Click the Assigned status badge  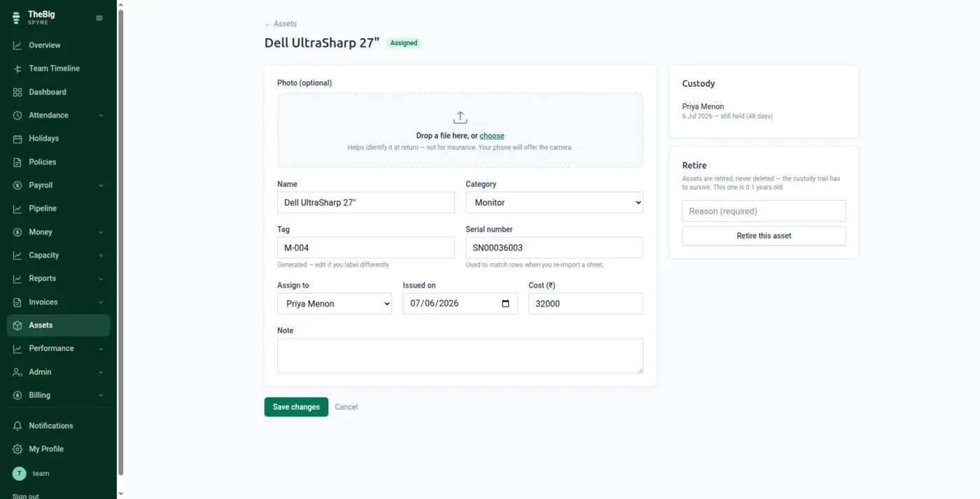pyautogui.click(x=404, y=43)
